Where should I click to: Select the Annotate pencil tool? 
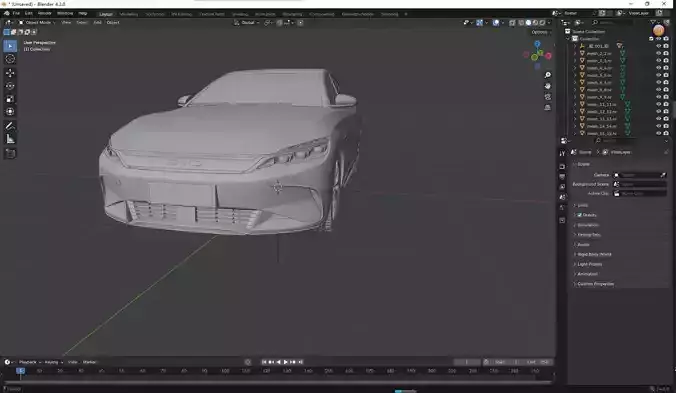tap(10, 126)
